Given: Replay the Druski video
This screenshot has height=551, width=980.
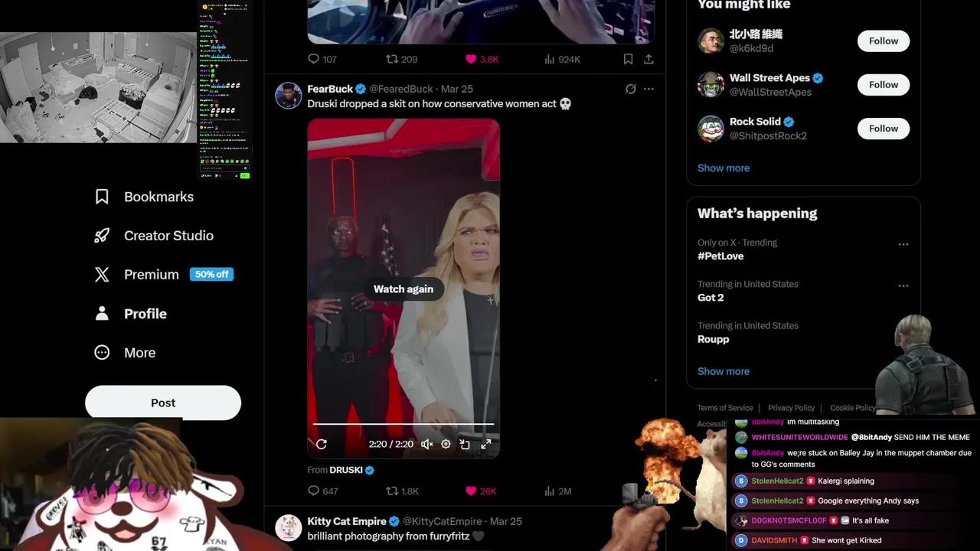Looking at the screenshot, I should tap(322, 444).
